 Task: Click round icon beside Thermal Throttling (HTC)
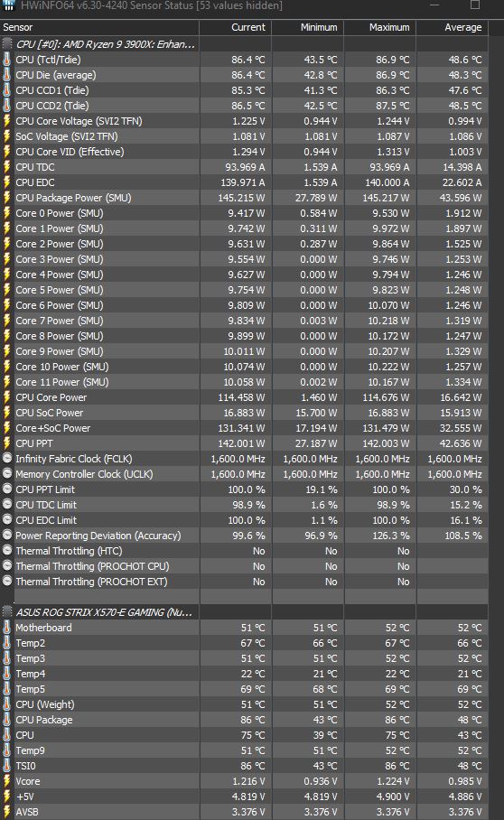pyautogui.click(x=7, y=550)
